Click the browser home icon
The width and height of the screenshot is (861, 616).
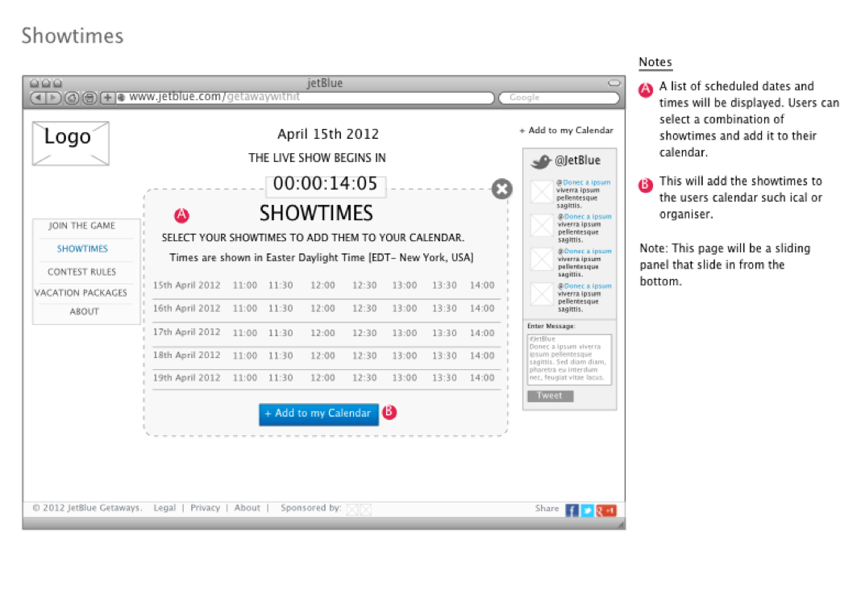72,98
